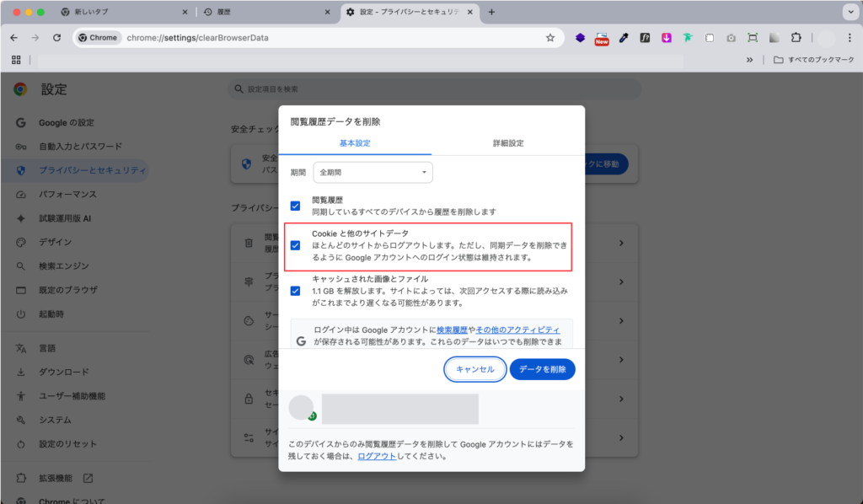Expand the hidden bookmarks overflow chevron
Screen dimensions: 863x504
pos(750,60)
